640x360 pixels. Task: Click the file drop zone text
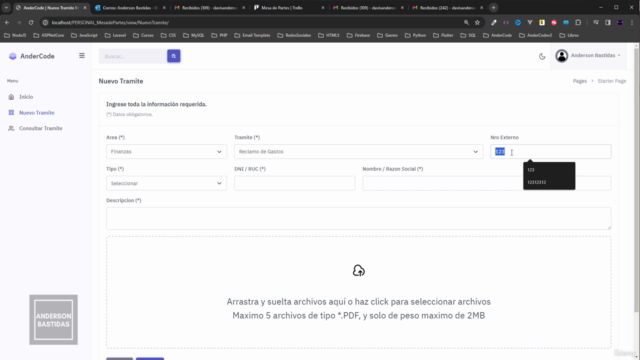(x=359, y=309)
